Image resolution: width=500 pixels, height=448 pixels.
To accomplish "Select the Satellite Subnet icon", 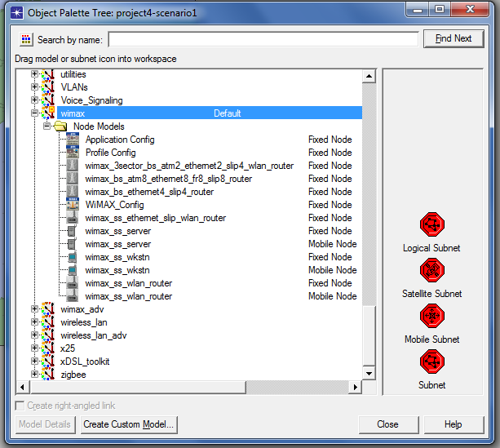I will 431,270.
